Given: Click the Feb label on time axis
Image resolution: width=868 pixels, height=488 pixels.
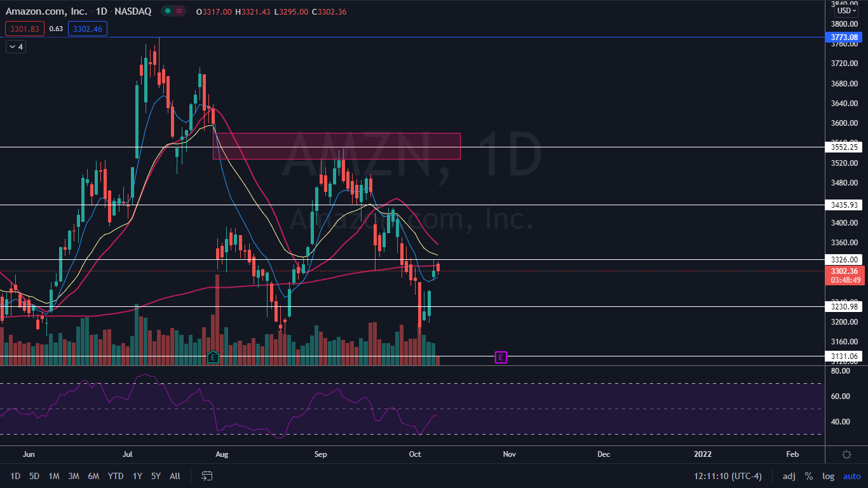Looking at the screenshot, I should [x=792, y=454].
